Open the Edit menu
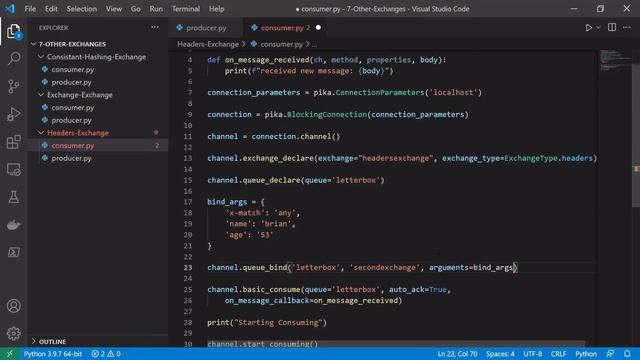This screenshot has width=640, height=360. point(51,9)
